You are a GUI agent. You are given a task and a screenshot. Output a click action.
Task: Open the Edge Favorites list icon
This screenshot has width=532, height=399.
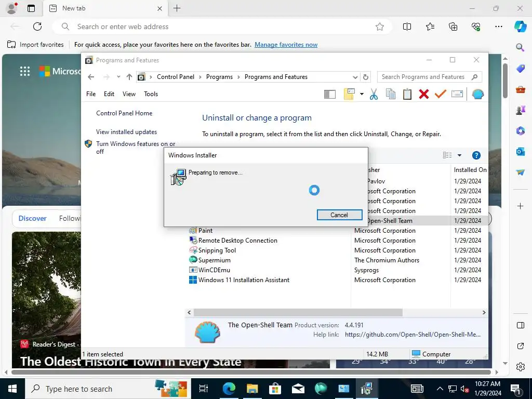430,26
